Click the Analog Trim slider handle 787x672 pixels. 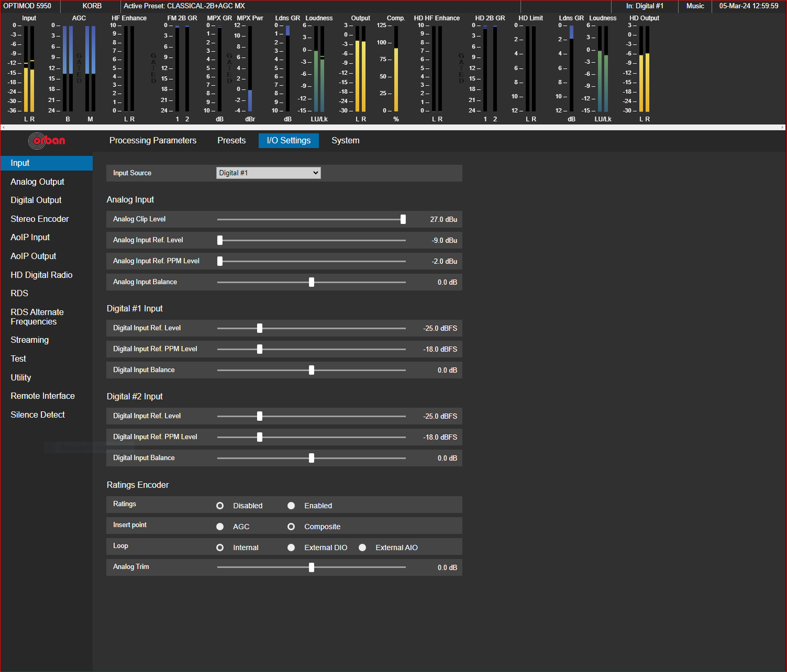[312, 568]
